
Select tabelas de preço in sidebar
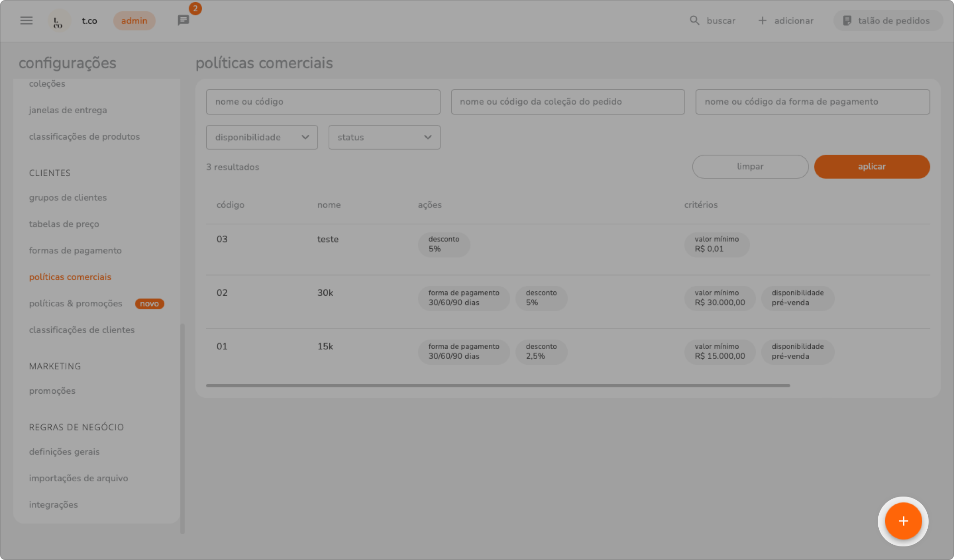64,224
